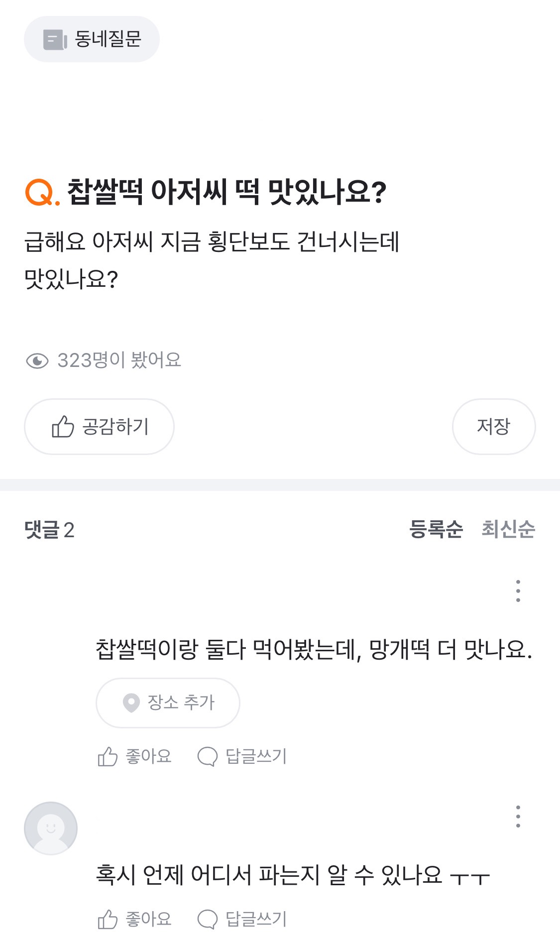
Task: Click the location pin icon
Action: 131,703
